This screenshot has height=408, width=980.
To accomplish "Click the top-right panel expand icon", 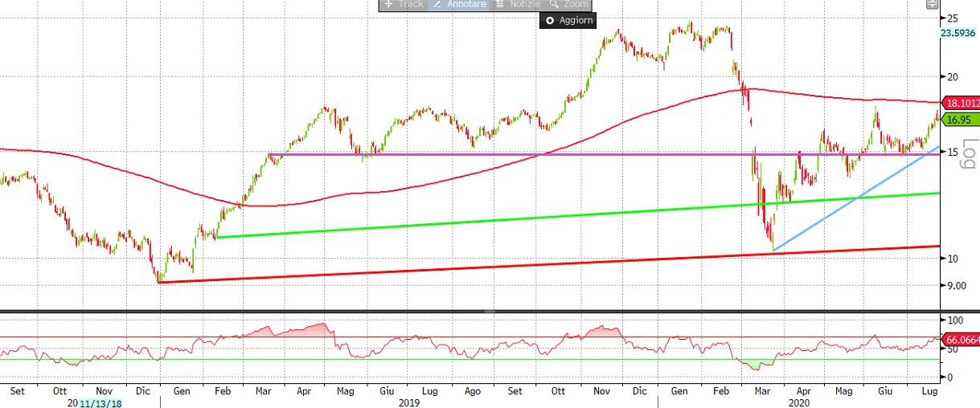I will point(932,4).
